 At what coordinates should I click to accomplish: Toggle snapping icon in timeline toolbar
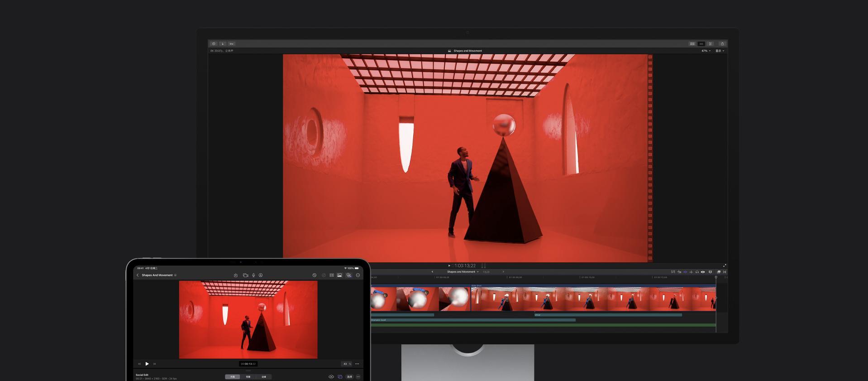pos(691,272)
